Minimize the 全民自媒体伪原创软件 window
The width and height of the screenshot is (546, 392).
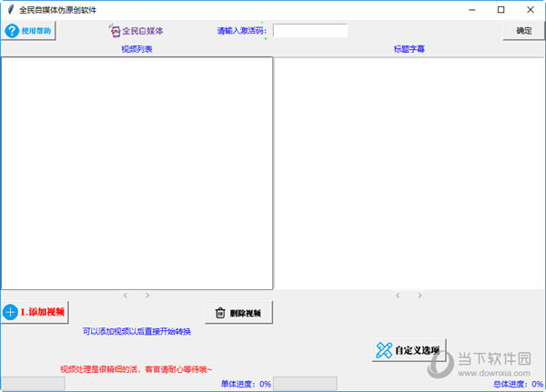471,10
